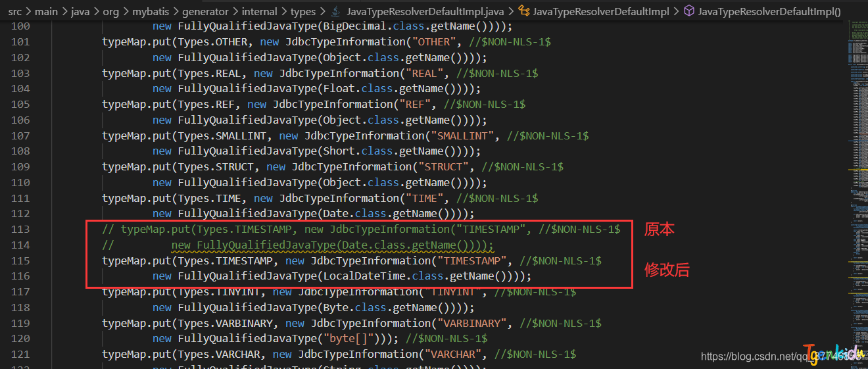Image resolution: width=868 pixels, height=369 pixels.
Task: Click line number 113 in gutter
Action: click(x=20, y=229)
